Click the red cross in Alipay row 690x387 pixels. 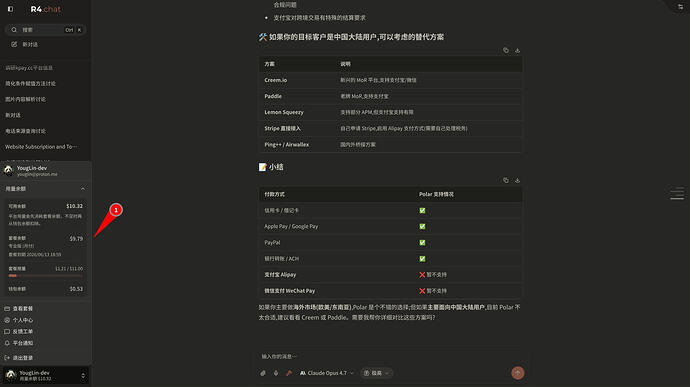422,275
